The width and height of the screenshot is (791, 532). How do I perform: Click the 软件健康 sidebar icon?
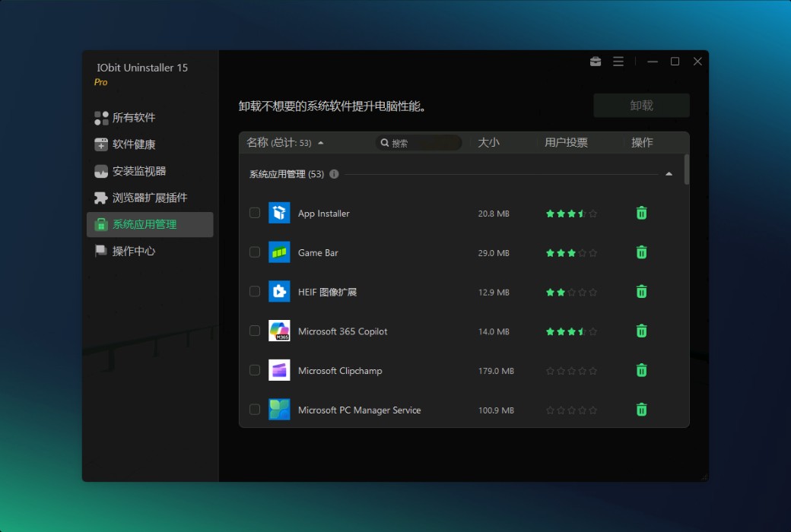(x=101, y=144)
